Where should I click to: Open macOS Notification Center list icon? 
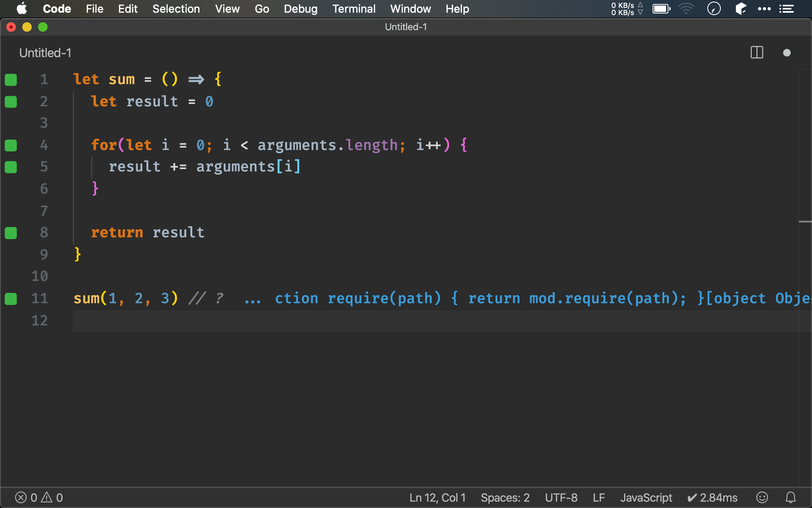(786, 9)
